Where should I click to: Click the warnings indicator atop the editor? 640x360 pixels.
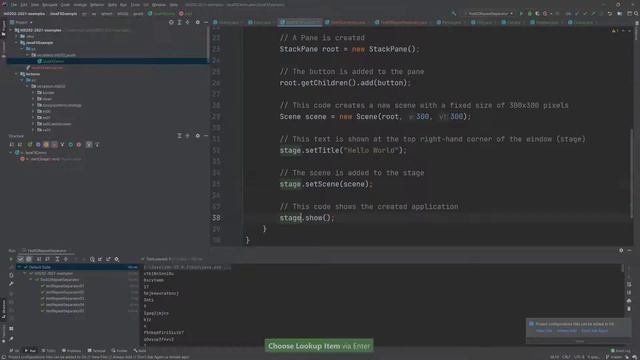pos(615,31)
